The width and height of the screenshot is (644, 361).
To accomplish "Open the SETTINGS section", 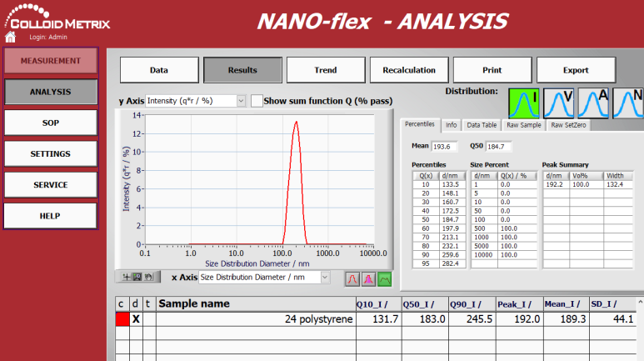I will point(51,153).
